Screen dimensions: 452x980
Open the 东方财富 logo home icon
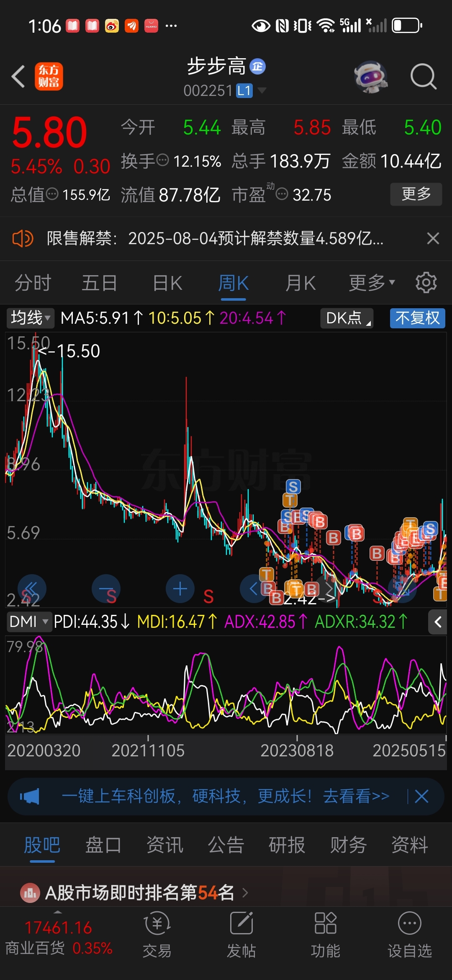pos(49,77)
